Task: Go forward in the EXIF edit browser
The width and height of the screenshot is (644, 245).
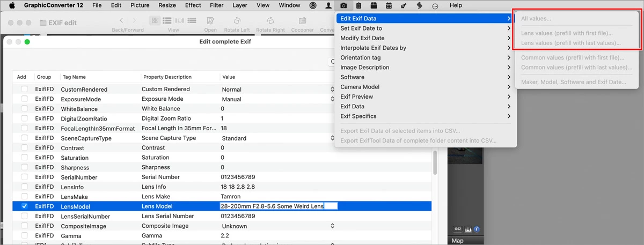Action: [x=134, y=20]
